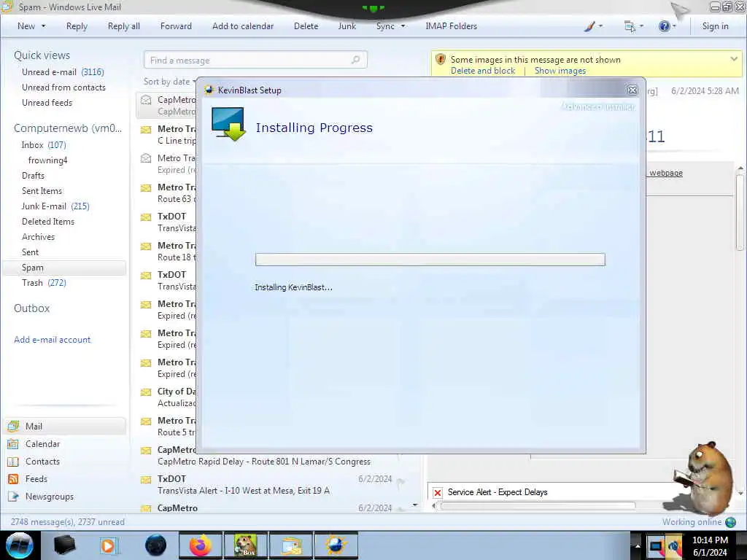Click Reply all in the toolbar
The image size is (747, 560).
[124, 26]
